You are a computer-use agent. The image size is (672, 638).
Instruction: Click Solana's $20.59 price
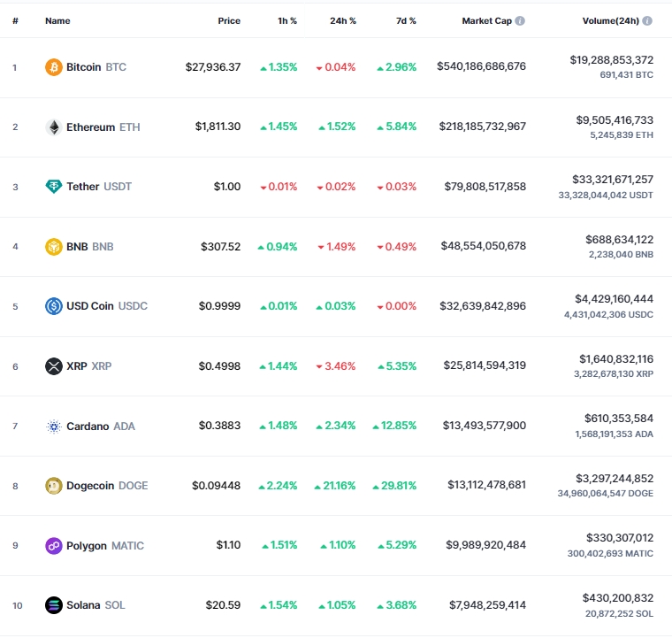coord(223,605)
